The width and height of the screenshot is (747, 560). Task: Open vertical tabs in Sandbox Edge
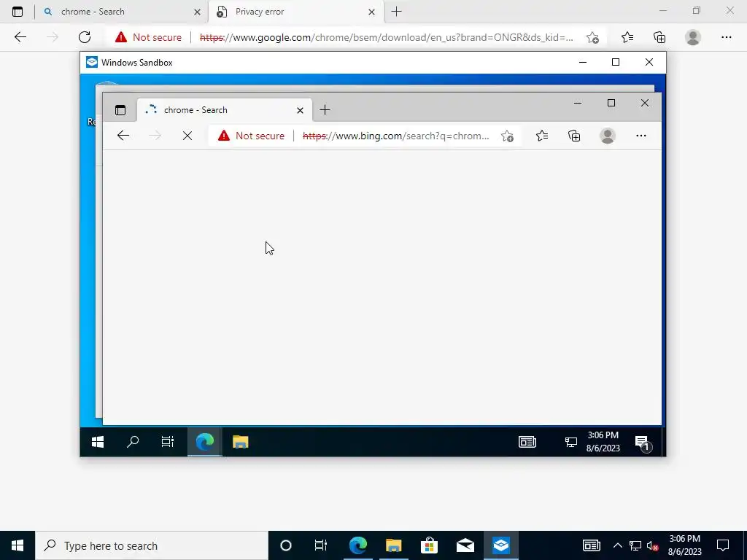pyautogui.click(x=120, y=110)
